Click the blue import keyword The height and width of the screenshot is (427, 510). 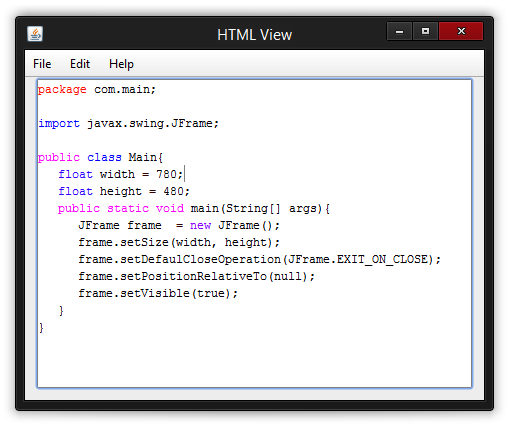point(59,123)
